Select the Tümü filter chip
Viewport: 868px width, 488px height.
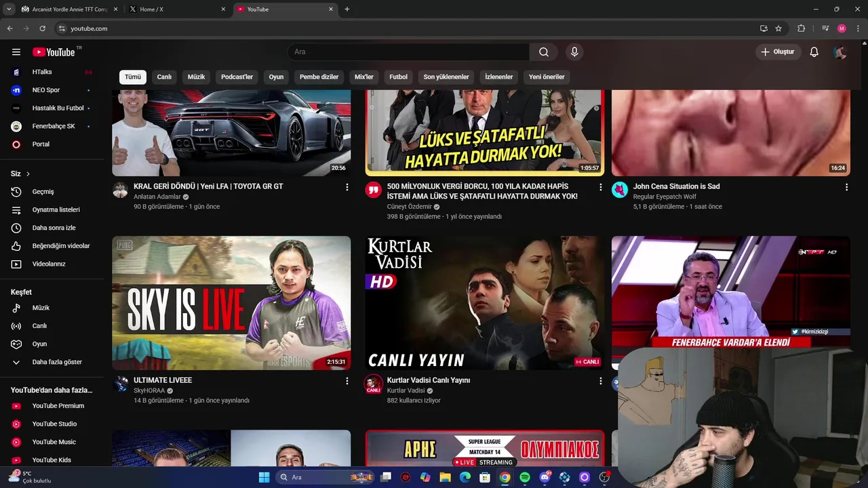133,77
